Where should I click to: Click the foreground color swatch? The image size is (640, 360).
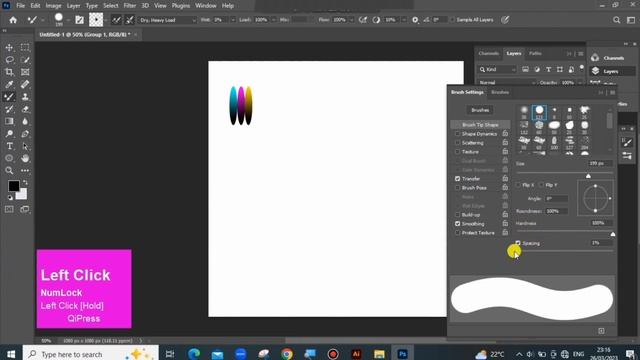pos(13,186)
